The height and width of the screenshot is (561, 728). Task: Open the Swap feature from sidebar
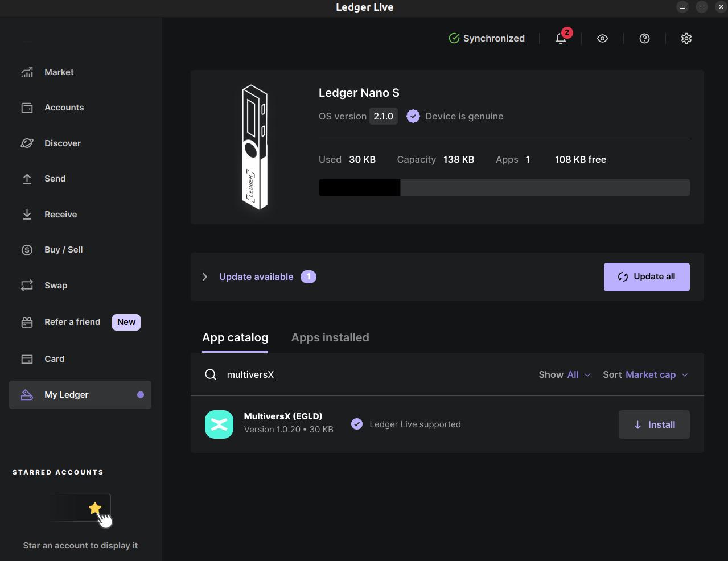(x=56, y=285)
